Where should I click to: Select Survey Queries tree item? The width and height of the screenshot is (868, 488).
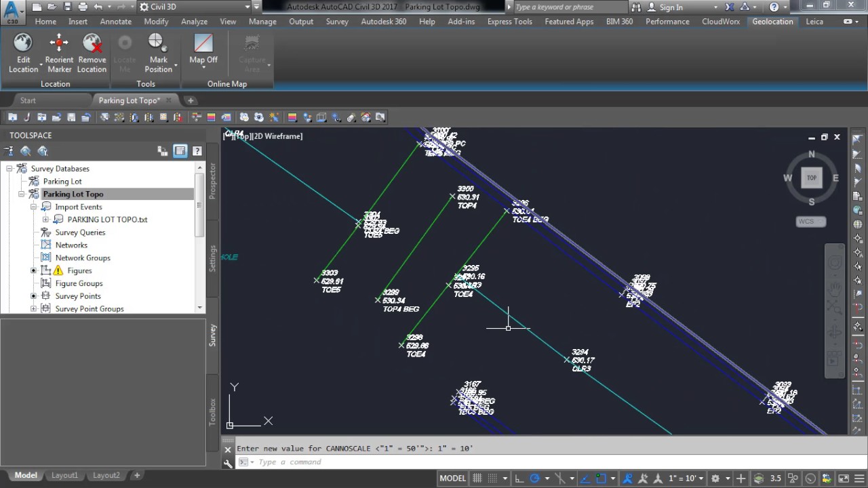coord(80,232)
